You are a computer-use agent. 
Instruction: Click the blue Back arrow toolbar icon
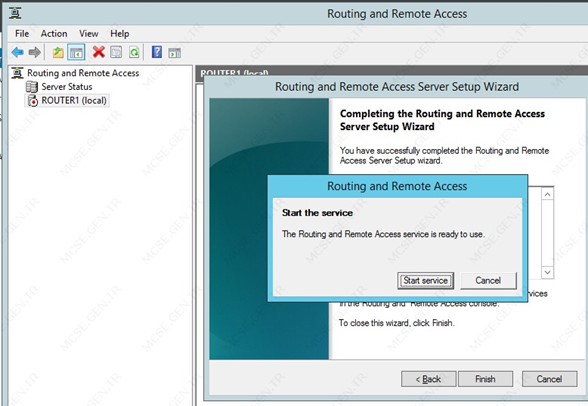[x=18, y=52]
